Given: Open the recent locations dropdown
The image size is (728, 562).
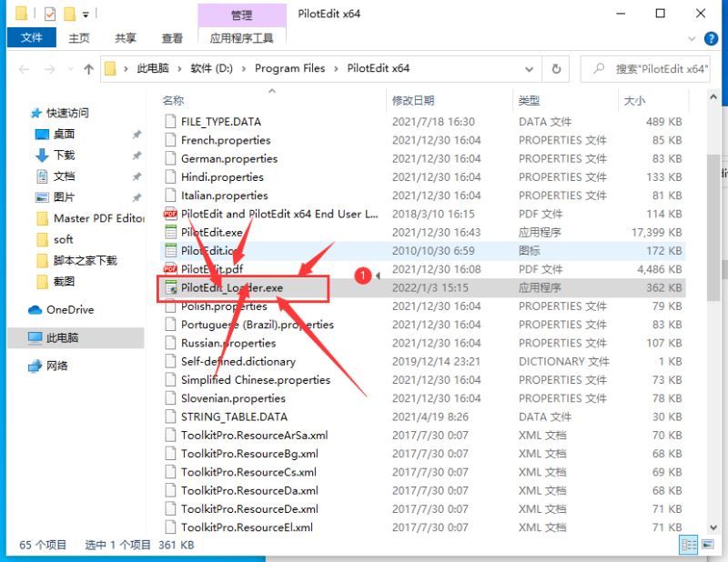Looking at the screenshot, I should coord(71,69).
